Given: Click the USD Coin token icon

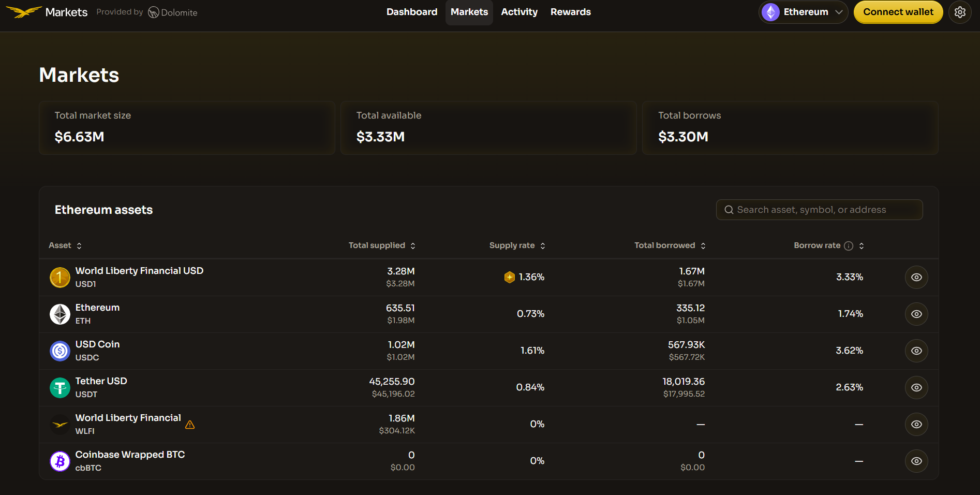Looking at the screenshot, I should click(60, 351).
